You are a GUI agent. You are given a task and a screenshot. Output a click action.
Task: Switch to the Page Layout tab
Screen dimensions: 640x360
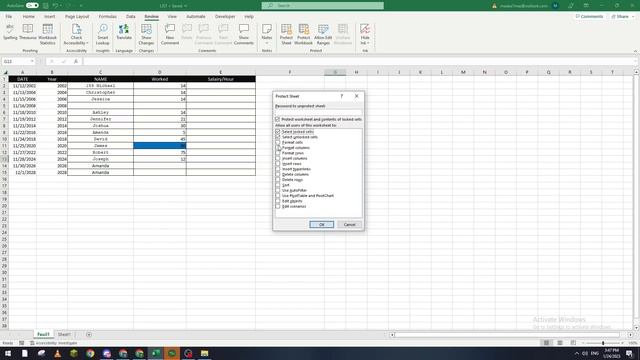point(77,17)
